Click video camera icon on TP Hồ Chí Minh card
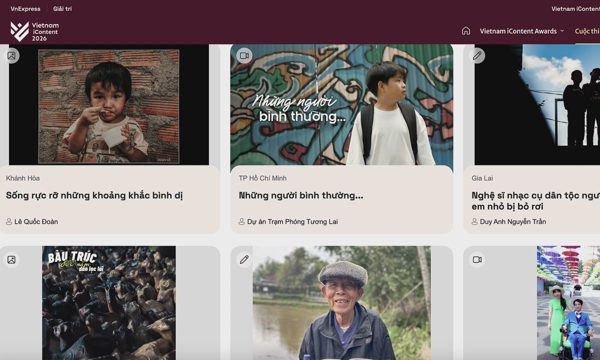Screen dimensions: 600x360 [x=244, y=56]
